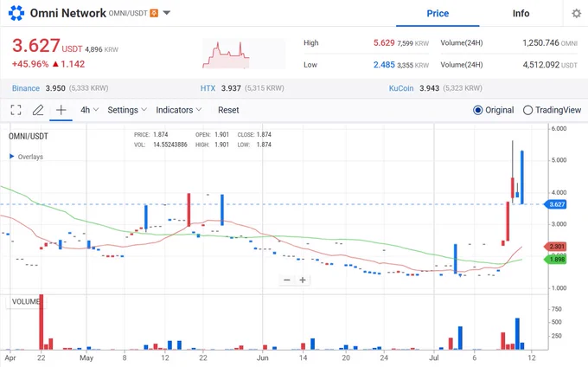Click the 24H high value 5.629
The width and height of the screenshot is (588, 367).
[x=384, y=42]
